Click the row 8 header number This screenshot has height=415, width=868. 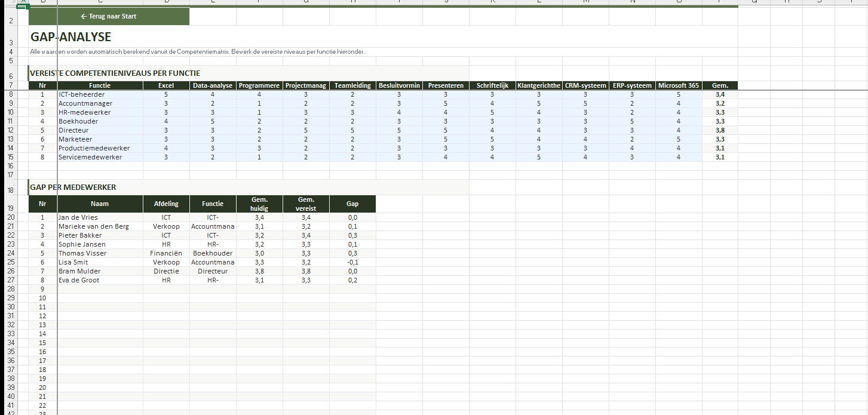coord(11,94)
